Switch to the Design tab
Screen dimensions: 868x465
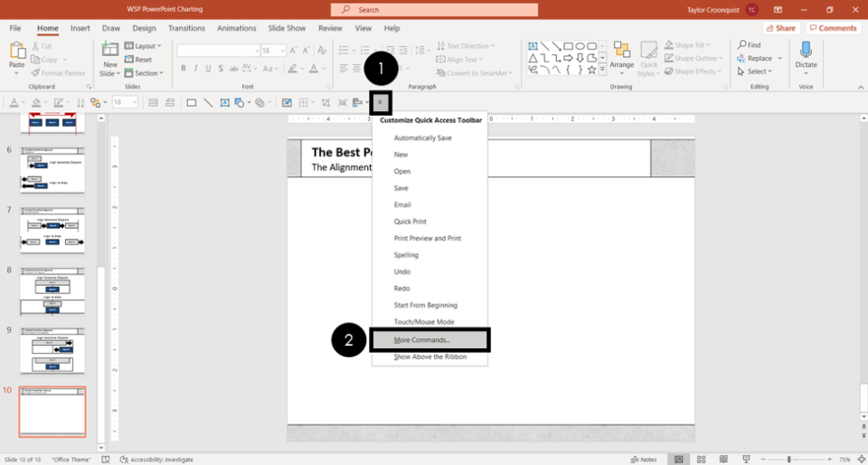pyautogui.click(x=144, y=28)
